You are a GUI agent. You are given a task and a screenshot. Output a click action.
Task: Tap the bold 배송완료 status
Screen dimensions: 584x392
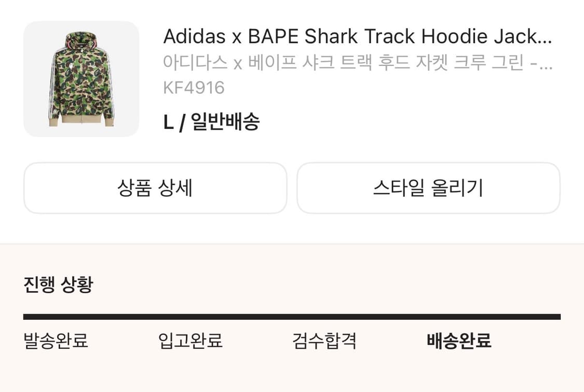click(460, 341)
